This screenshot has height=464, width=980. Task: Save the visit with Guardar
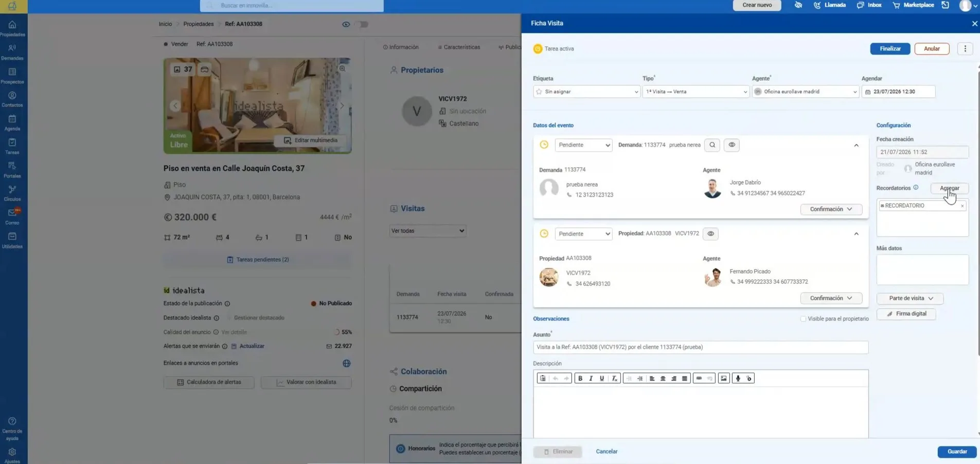pos(957,452)
